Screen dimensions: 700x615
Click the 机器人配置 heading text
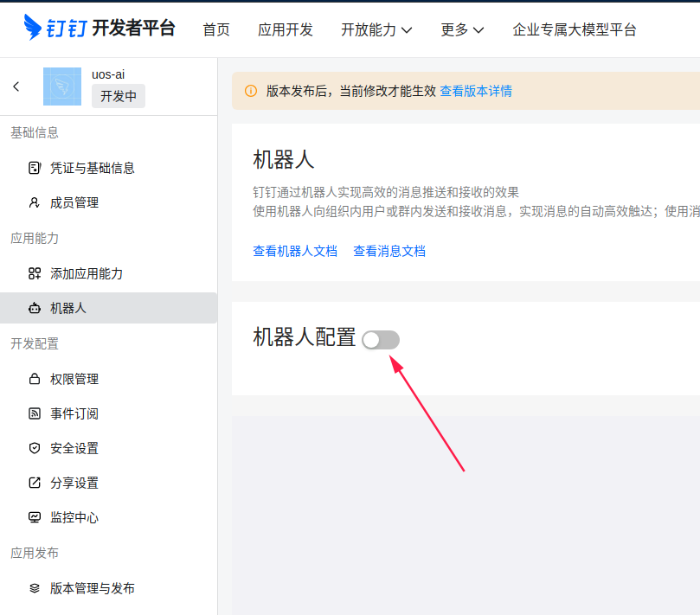(x=304, y=337)
